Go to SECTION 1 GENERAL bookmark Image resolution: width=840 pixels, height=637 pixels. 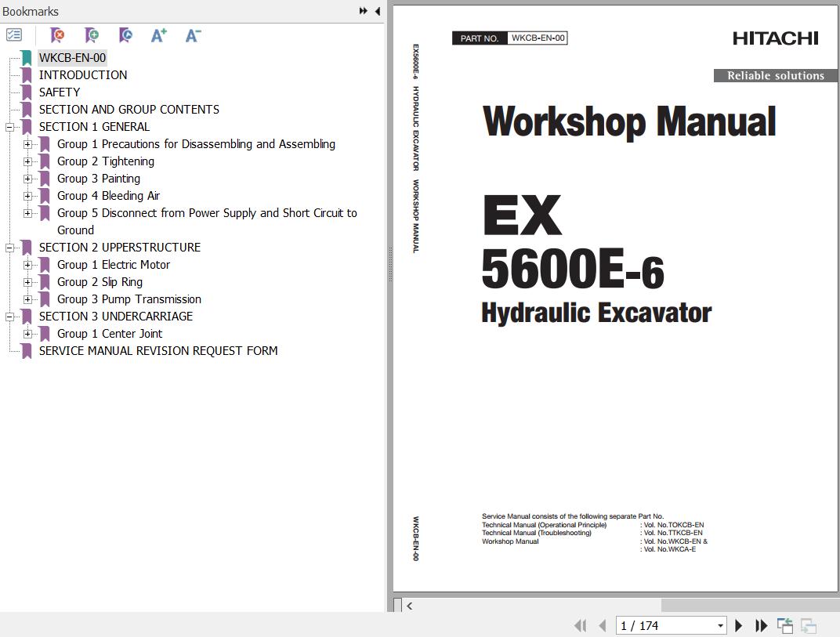pos(94,126)
